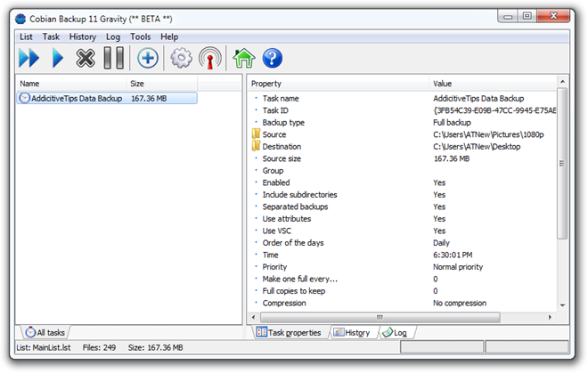Switch to the Task properties tab
Image resolution: width=588 pixels, height=373 pixels.
tap(289, 333)
